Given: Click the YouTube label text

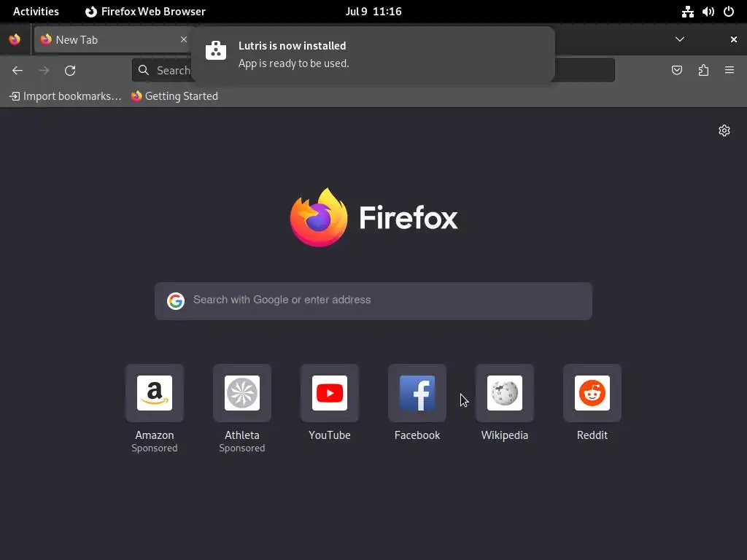Looking at the screenshot, I should coord(330,435).
